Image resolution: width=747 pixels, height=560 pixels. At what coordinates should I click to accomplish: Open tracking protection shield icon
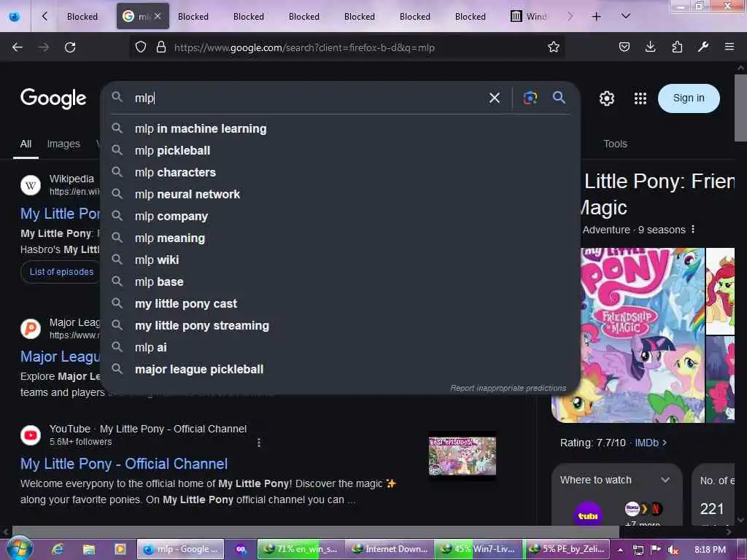[x=141, y=47]
